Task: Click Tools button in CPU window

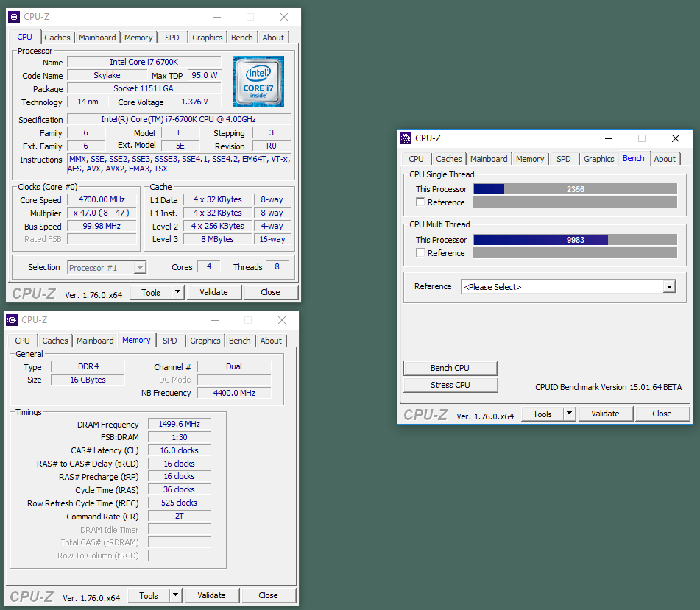Action: coord(151,292)
